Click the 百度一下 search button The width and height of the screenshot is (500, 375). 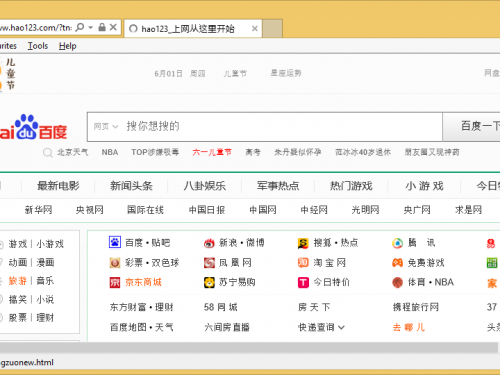(x=471, y=127)
